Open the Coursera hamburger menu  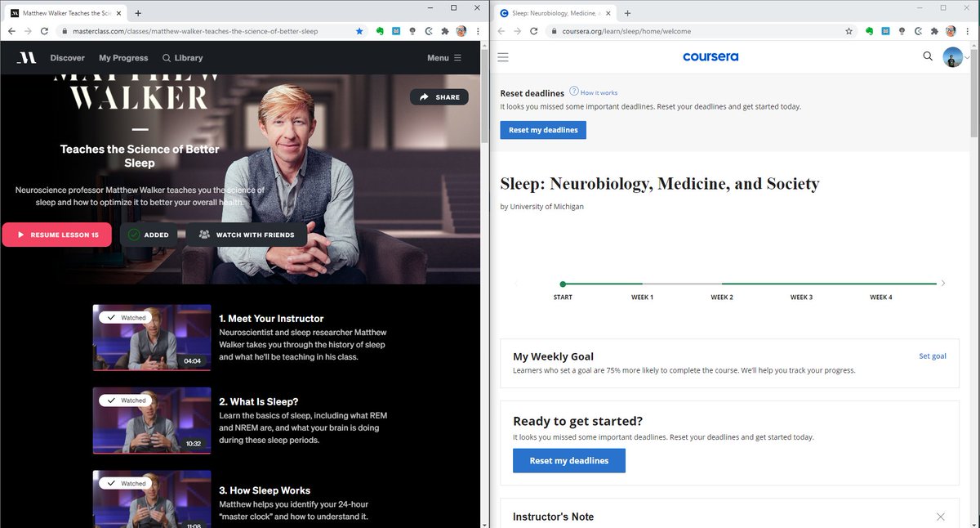pyautogui.click(x=503, y=57)
